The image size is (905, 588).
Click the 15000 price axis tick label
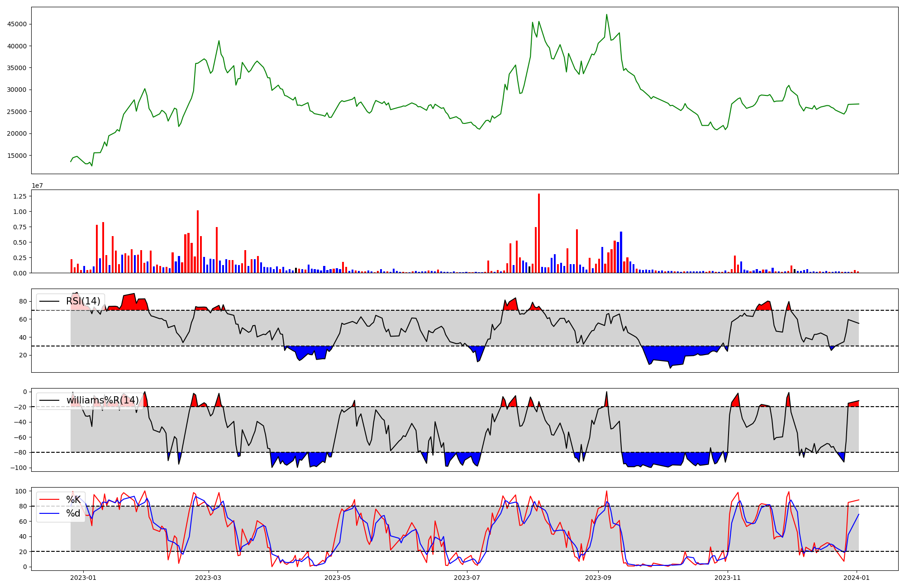[17, 156]
